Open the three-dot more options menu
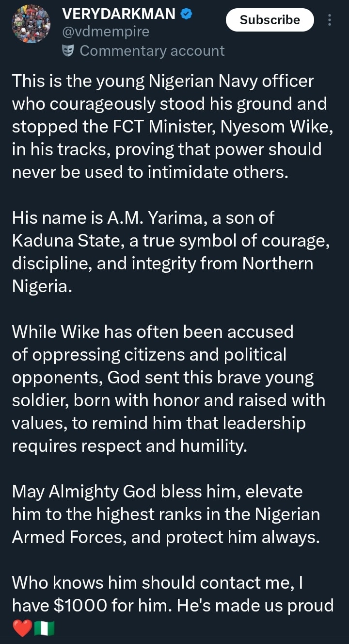 point(330,20)
